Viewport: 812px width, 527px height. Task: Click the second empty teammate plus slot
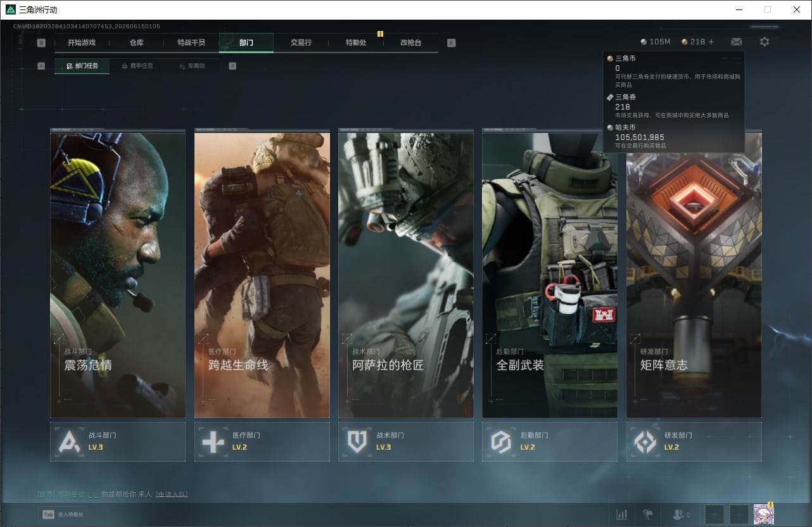pos(739,514)
